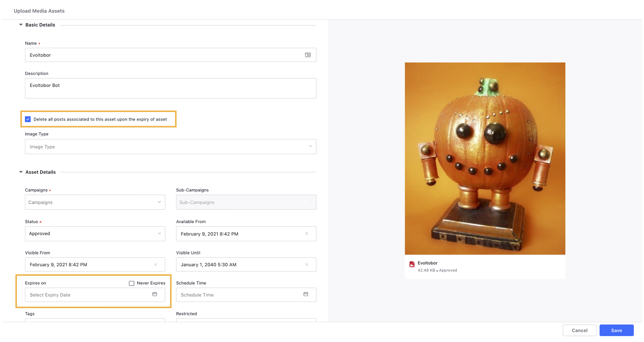Open the Schedule Time calendar picker

[x=306, y=294]
